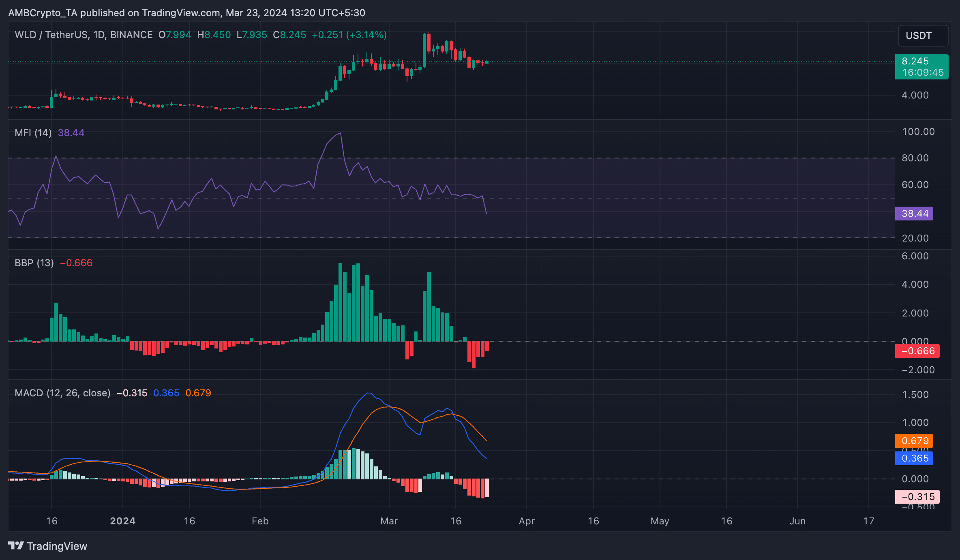Click the 4.000 price level on price scale
The image size is (960, 560).
[915, 95]
